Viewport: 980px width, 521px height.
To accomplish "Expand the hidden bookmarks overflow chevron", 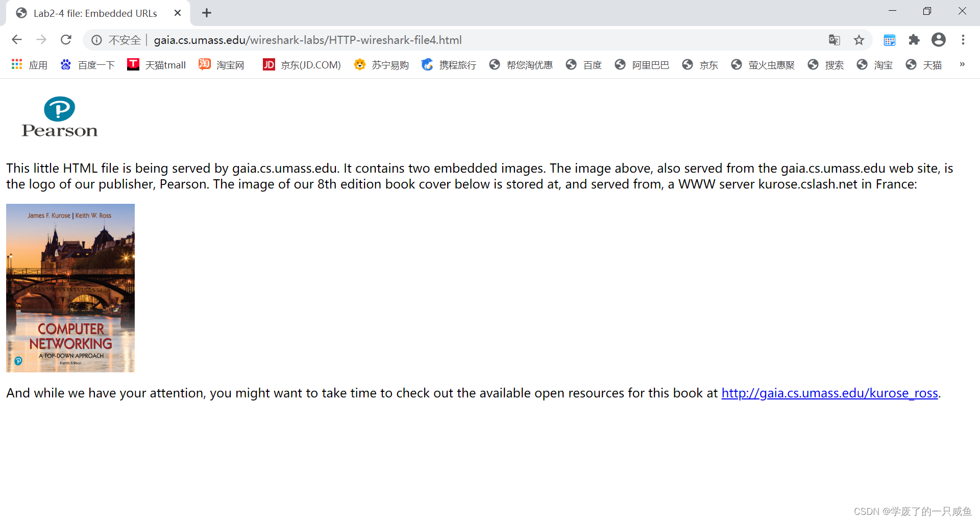I will click(x=962, y=64).
